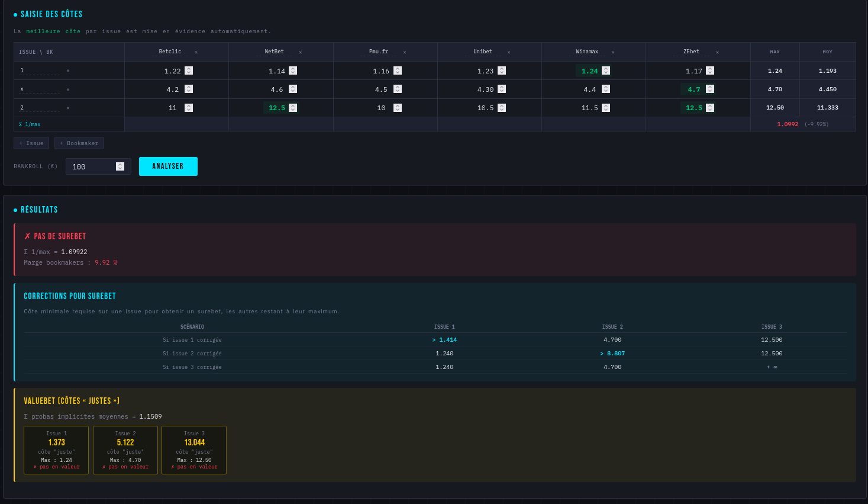Click the stepper beside Winamax odds 1.24
The width and height of the screenshot is (868, 504).
click(x=605, y=70)
